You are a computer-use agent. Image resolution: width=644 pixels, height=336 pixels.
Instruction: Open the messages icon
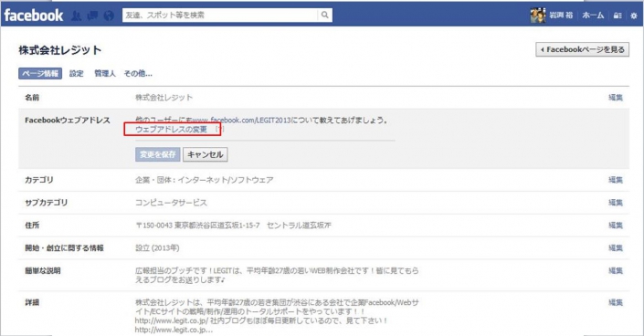click(x=93, y=16)
